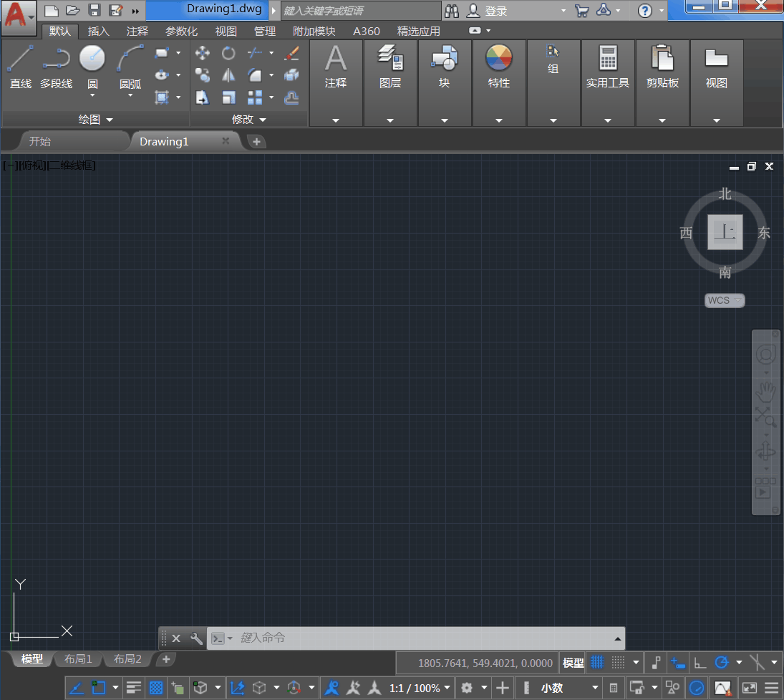Select the Rotate tool in Modify panel
784x700 pixels.
228,52
